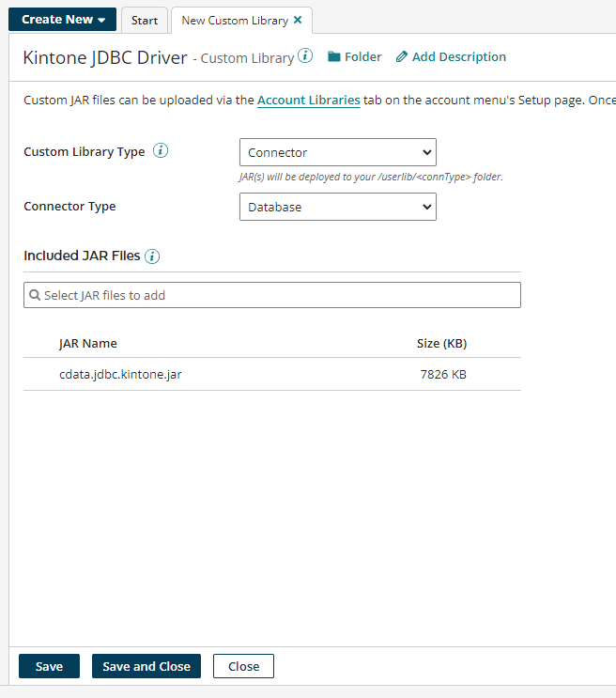
Task: Select the cdata.jdbc.kintone.jar row
Action: [x=272, y=375]
